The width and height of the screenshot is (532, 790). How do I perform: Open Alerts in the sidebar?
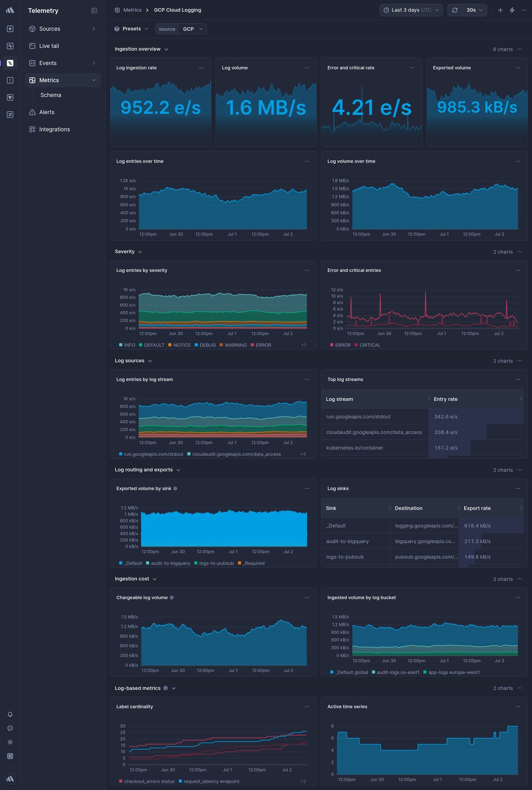click(63, 112)
